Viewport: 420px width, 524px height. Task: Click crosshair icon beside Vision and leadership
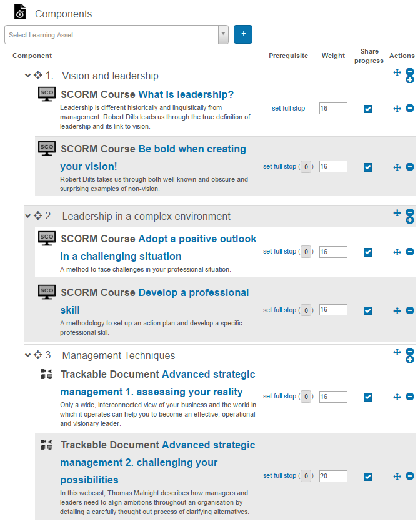[x=37, y=75]
